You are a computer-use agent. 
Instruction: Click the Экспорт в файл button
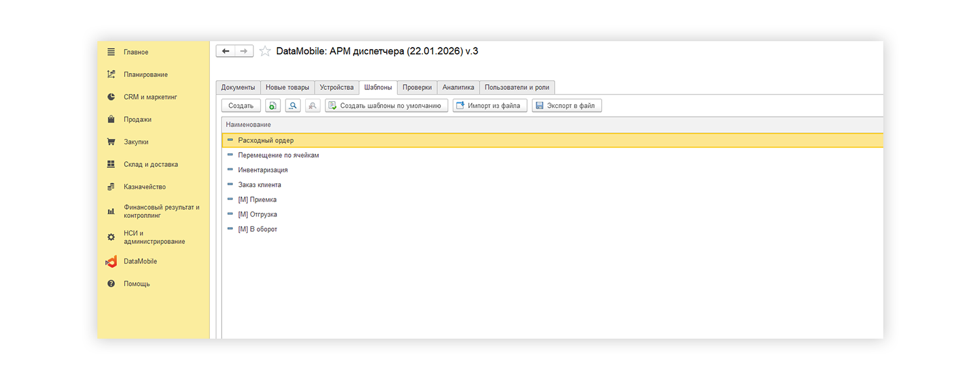point(566,106)
